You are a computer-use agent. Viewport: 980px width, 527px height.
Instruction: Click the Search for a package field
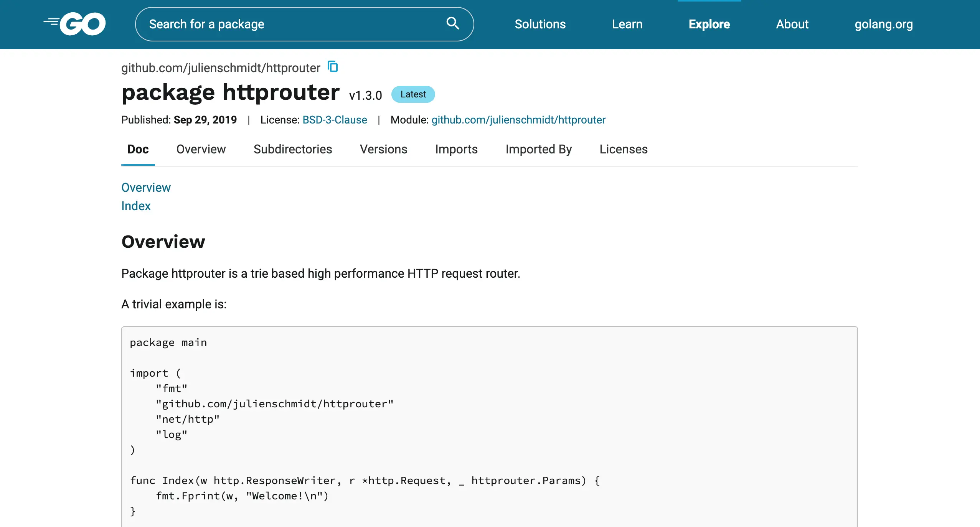pyautogui.click(x=292, y=24)
